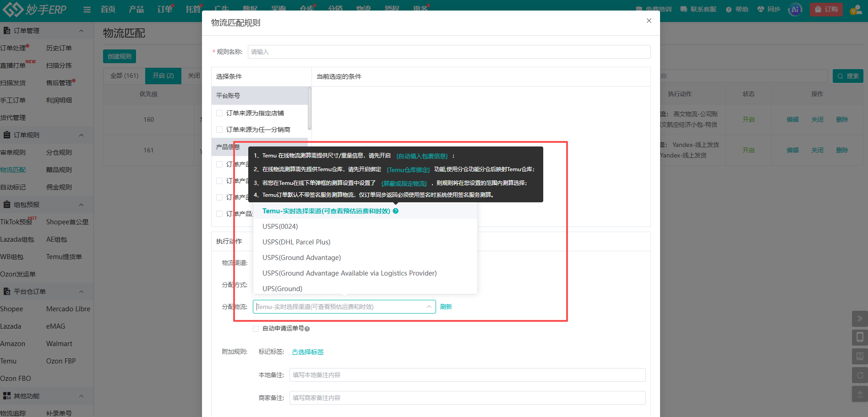Open the 产品 top menu
The width and height of the screenshot is (868, 417).
pos(136,10)
